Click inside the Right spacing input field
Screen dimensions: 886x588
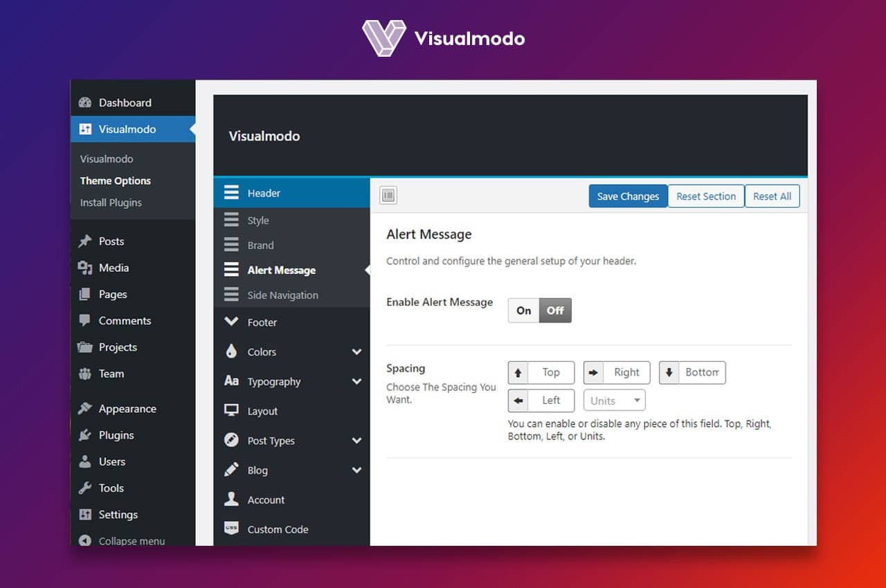(626, 372)
